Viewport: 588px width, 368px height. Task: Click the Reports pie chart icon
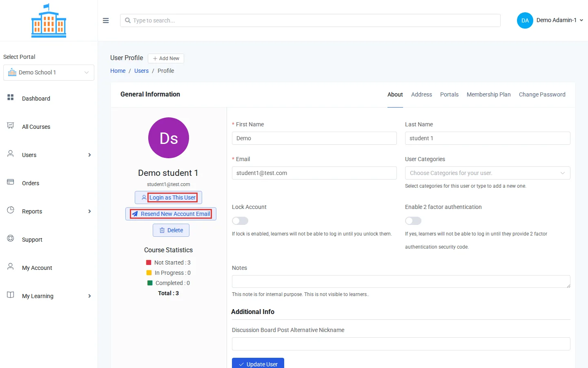(x=11, y=210)
